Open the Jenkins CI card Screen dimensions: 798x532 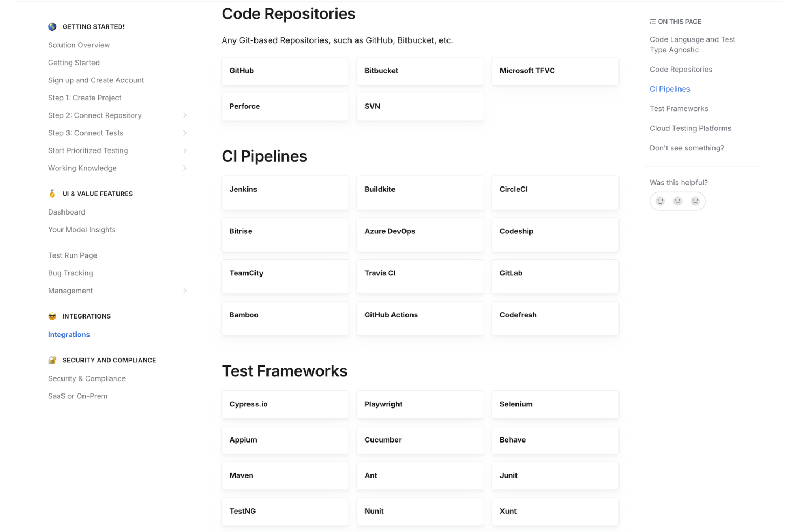(x=285, y=193)
